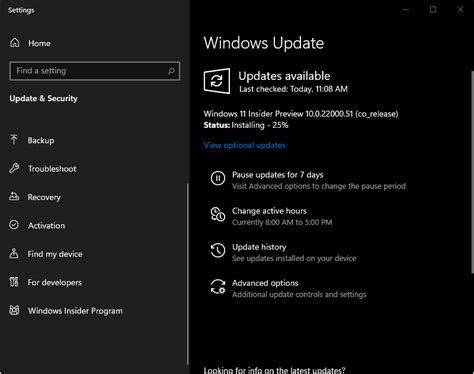Click the Backup upload arrow icon
The image size is (474, 374).
coord(14,140)
